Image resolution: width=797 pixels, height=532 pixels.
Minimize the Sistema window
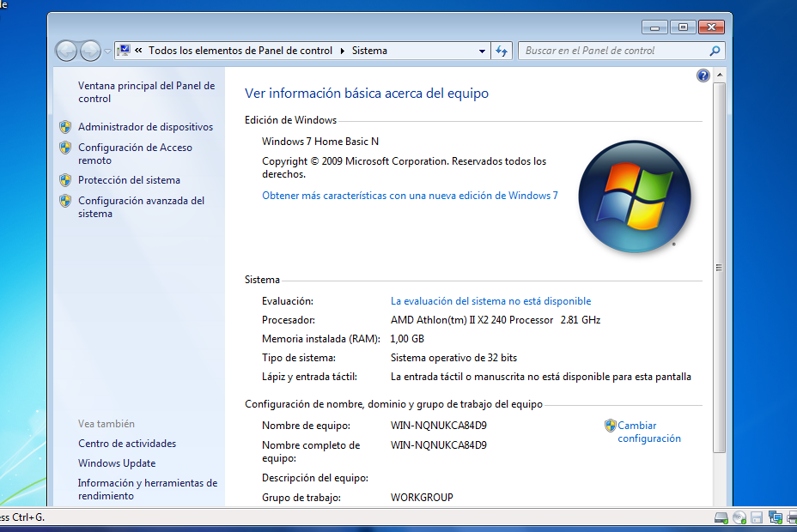pos(654,27)
